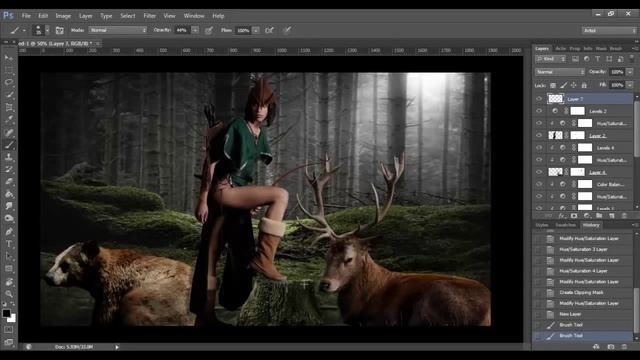Select the Zoom tool
Screen dimensions: 640x360
click(9, 294)
